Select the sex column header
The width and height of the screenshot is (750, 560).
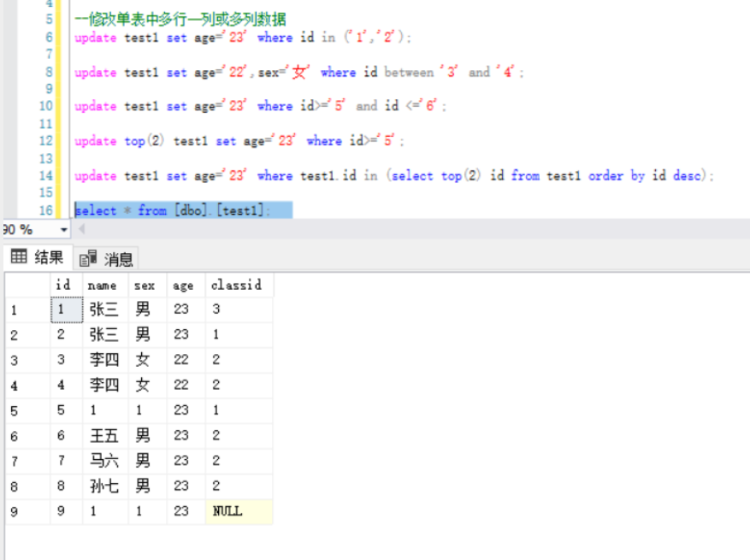coord(148,286)
